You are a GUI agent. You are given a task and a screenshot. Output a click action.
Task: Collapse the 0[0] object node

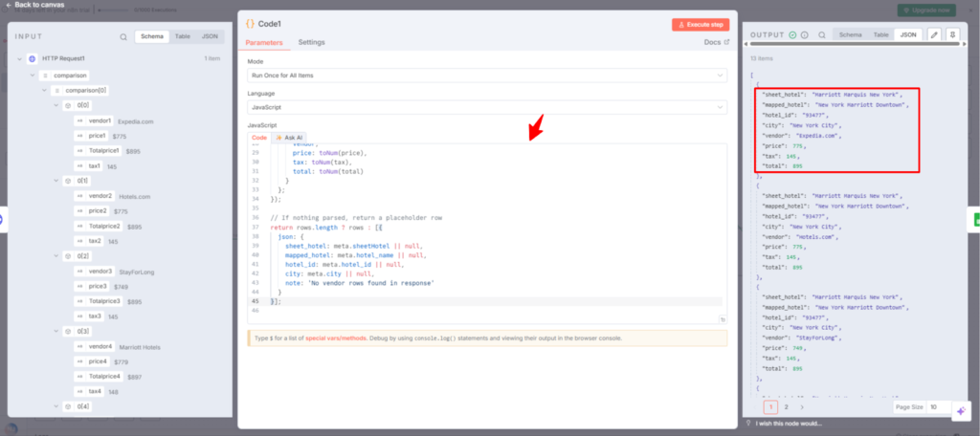click(56, 105)
